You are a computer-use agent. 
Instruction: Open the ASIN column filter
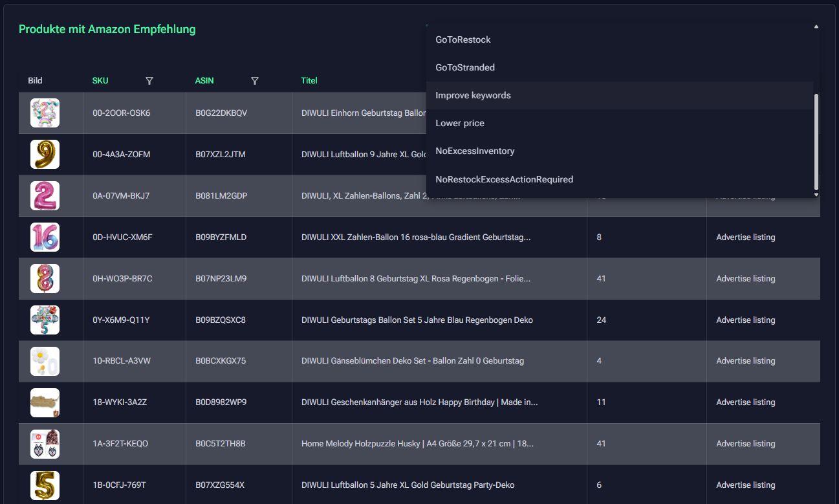254,81
